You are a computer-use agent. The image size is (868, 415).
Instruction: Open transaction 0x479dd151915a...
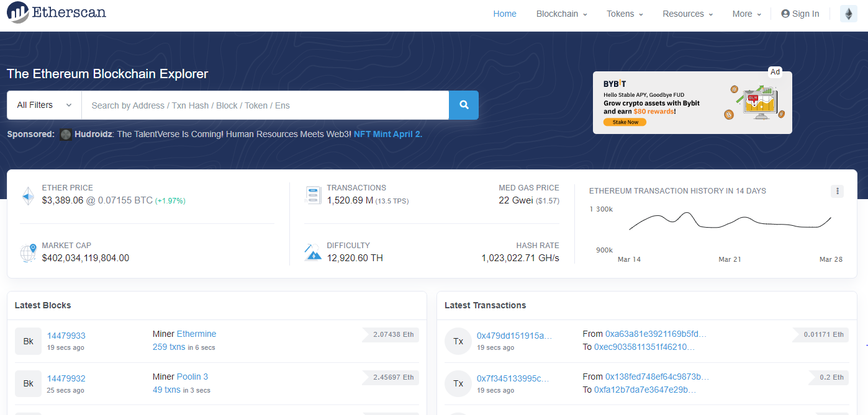pos(514,336)
